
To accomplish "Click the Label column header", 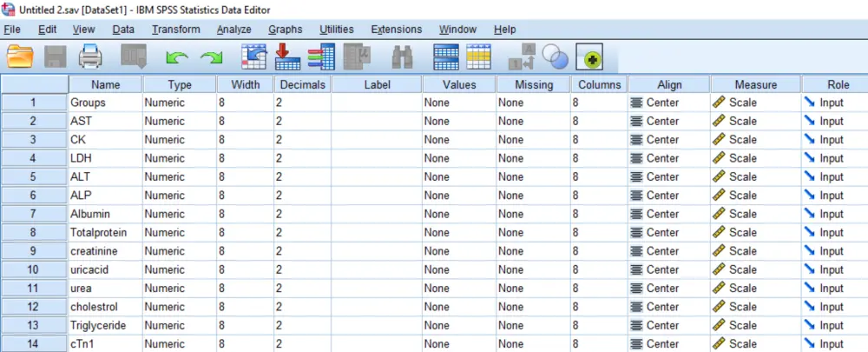I will [x=377, y=85].
